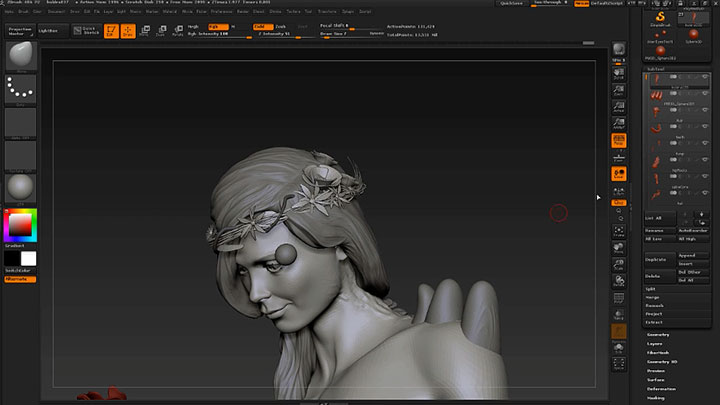720x405 pixels.
Task: Adjust the Draw Size slider
Action: [351, 34]
